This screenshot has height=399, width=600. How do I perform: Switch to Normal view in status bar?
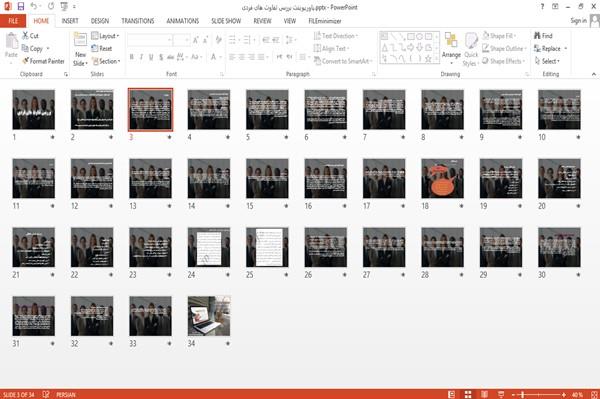[x=452, y=394]
